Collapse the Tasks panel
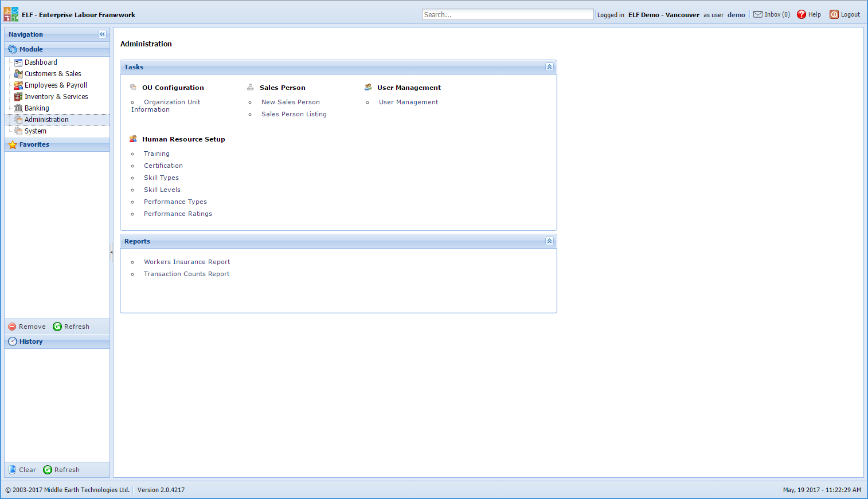 pyautogui.click(x=549, y=66)
